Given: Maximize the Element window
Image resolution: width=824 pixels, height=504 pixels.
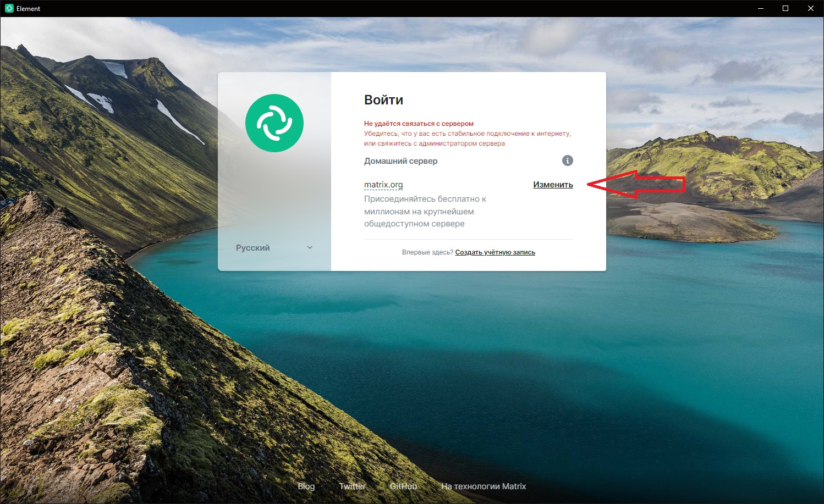Looking at the screenshot, I should coord(785,8).
